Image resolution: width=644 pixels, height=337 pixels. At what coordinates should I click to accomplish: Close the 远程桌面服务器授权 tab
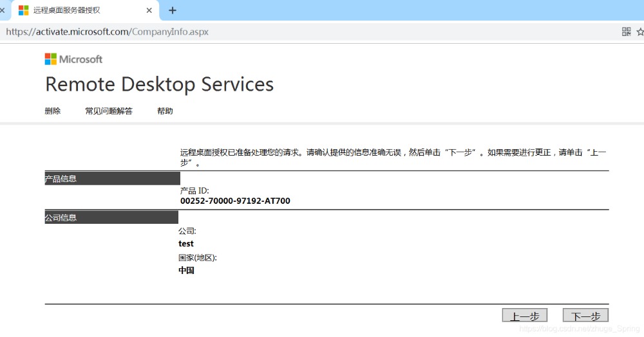pyautogui.click(x=149, y=10)
